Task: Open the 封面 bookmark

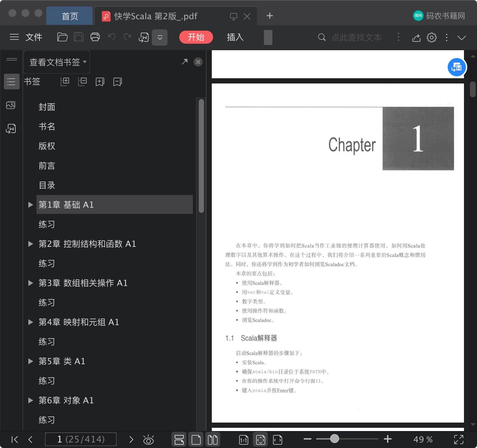Action: coord(47,107)
